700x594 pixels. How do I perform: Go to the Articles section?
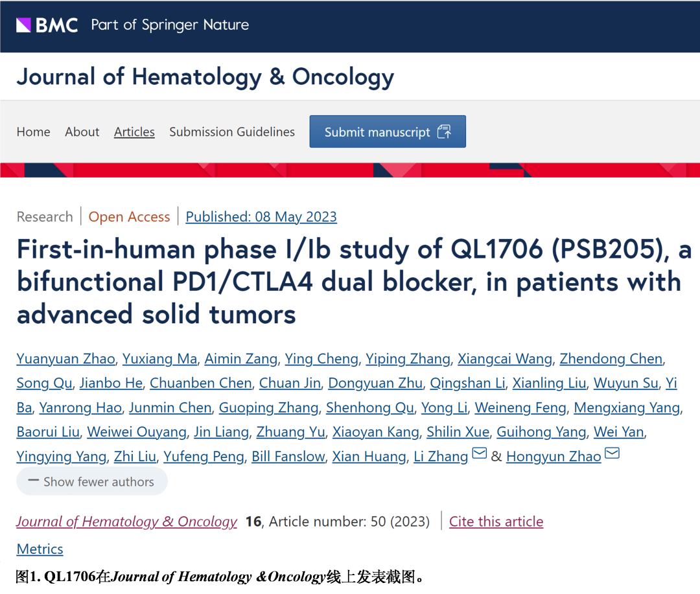tap(134, 132)
